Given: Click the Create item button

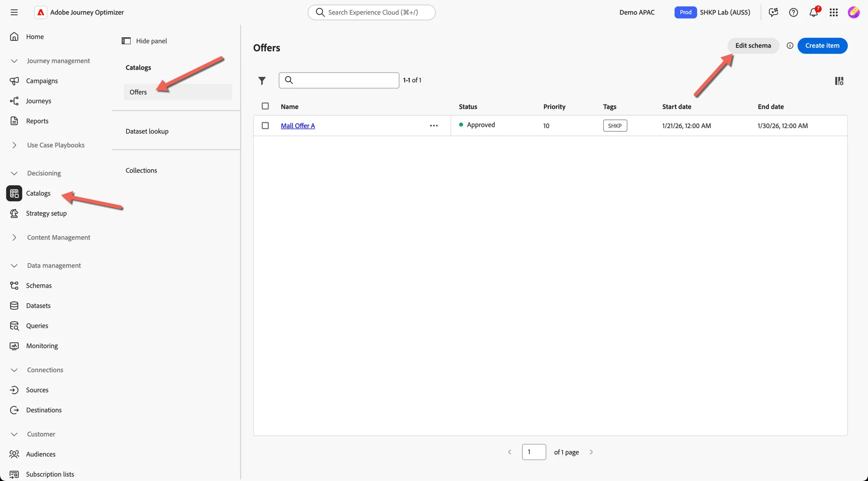Looking at the screenshot, I should tap(822, 46).
